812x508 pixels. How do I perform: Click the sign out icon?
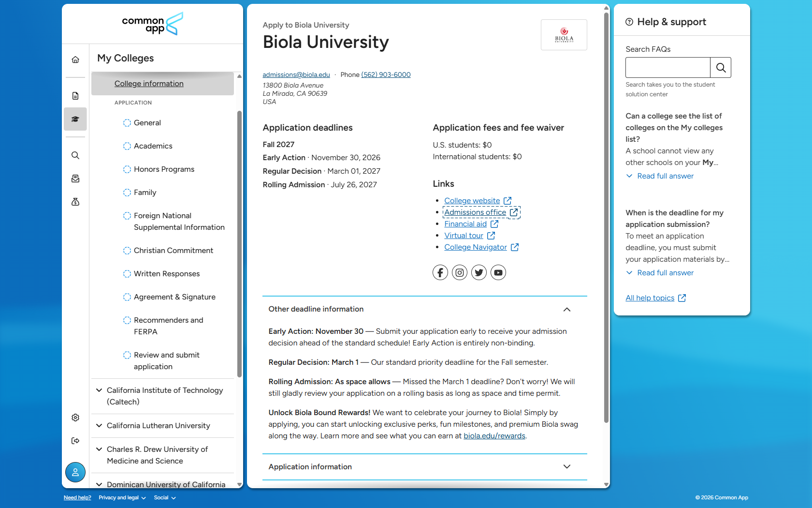[75, 441]
